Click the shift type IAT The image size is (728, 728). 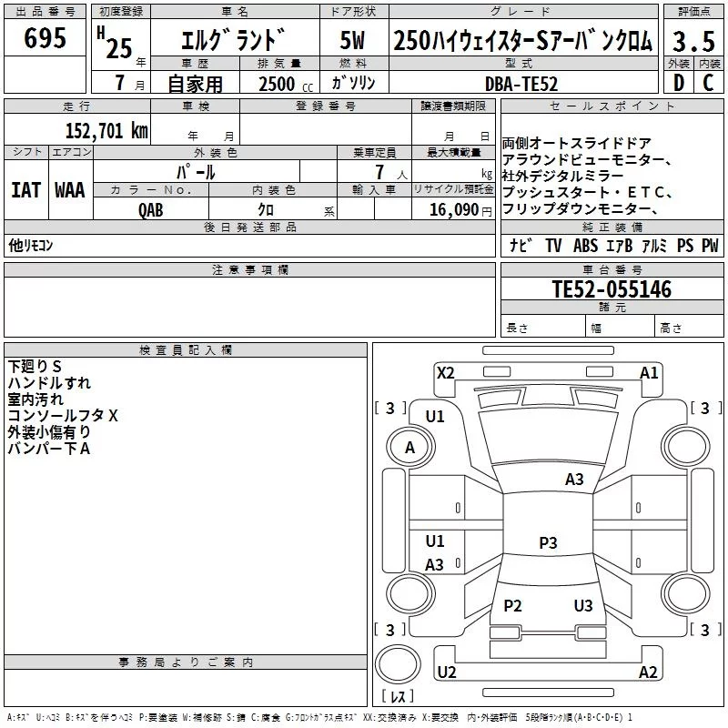(x=25, y=190)
